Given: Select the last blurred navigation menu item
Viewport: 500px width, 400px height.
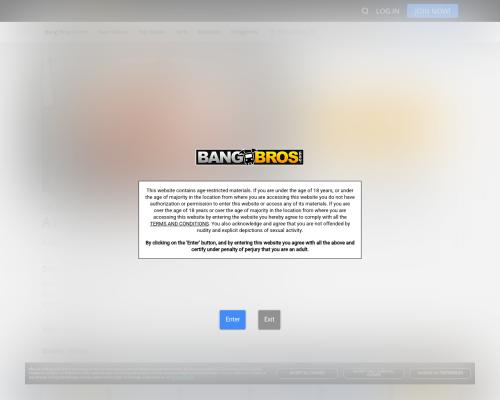Looking at the screenshot, I should [291, 32].
